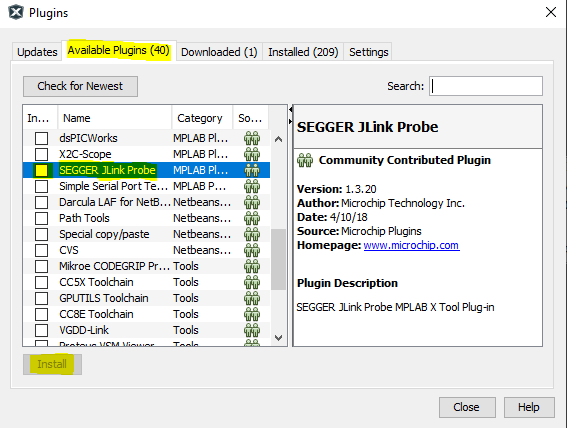
Task: Check the CC8E Toolchain checkbox
Action: coord(41,314)
